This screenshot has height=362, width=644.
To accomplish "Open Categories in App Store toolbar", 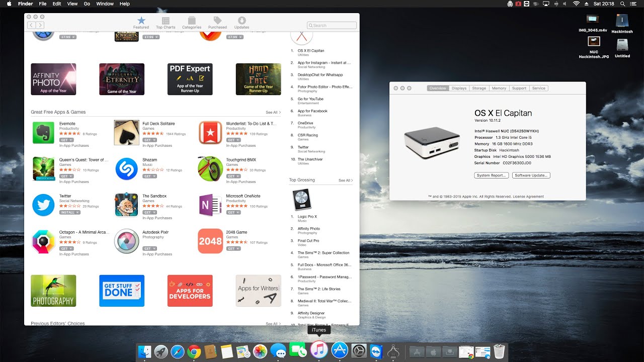I will pyautogui.click(x=192, y=22).
